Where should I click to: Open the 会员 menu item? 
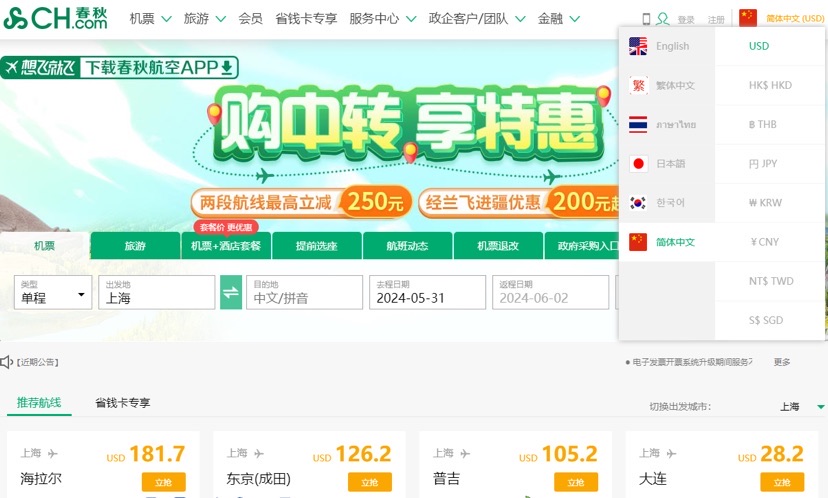pos(250,18)
